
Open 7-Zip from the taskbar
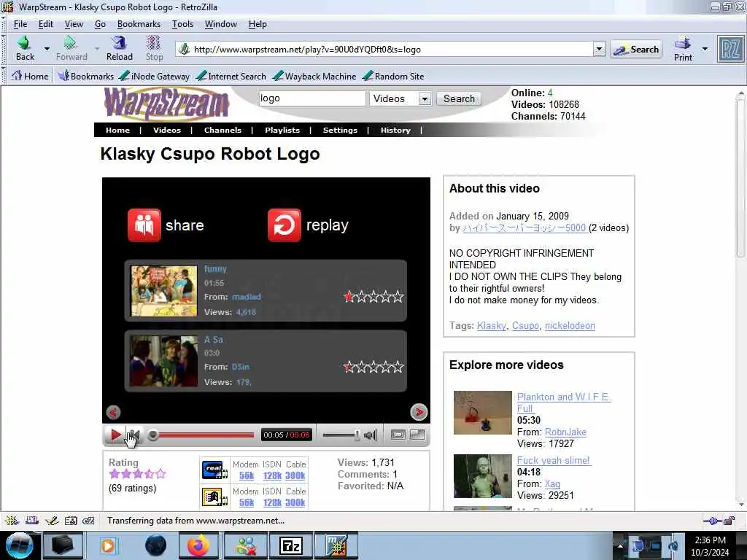pos(290,545)
